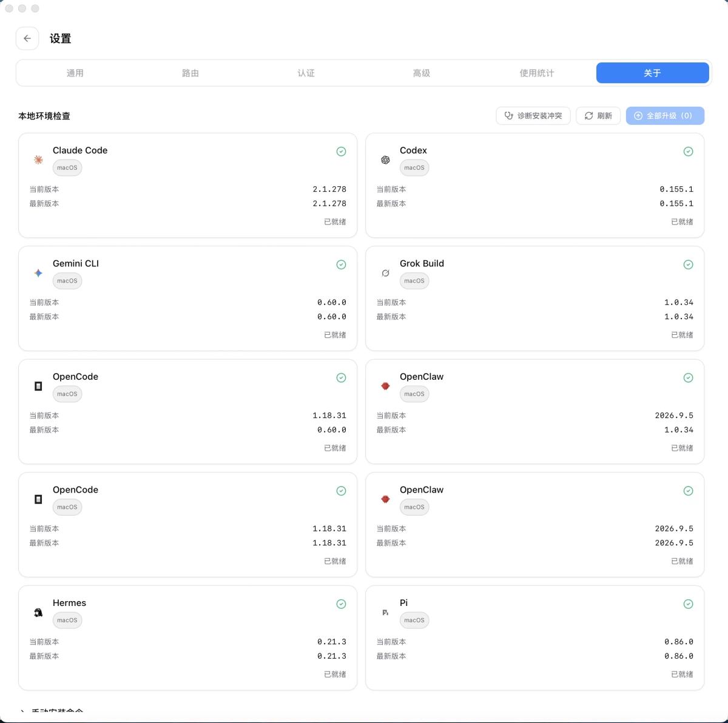Go to the 高级 tab

coord(421,73)
